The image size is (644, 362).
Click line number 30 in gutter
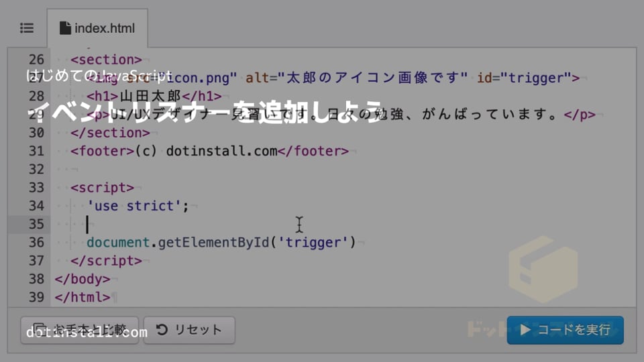coord(36,133)
